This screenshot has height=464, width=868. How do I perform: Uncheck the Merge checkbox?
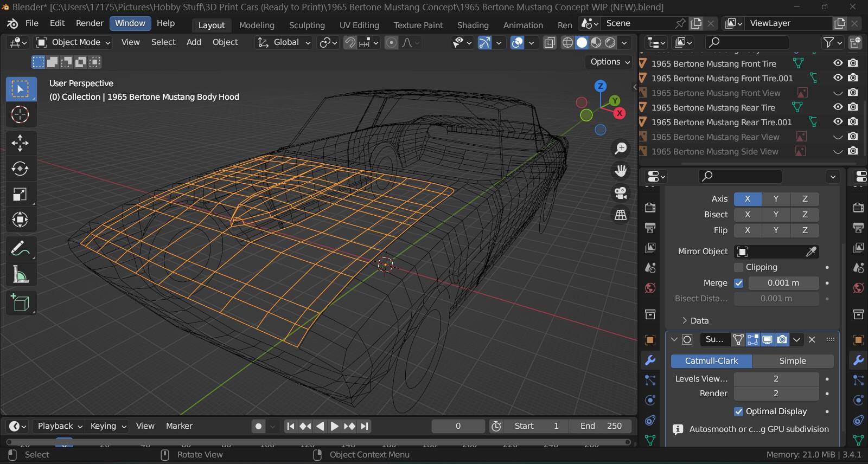738,283
